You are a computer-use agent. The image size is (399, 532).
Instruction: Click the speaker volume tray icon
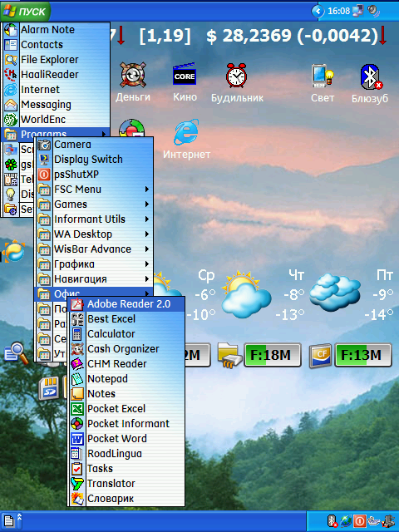coord(373,11)
